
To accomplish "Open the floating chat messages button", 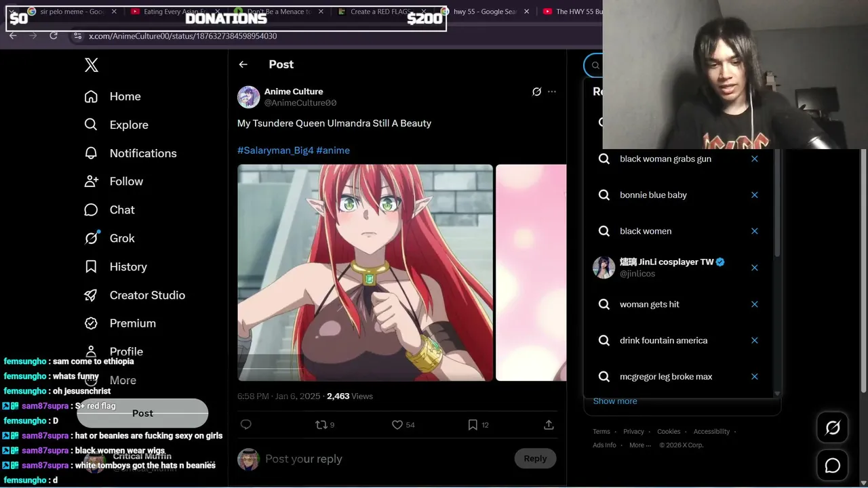I will pyautogui.click(x=833, y=466).
